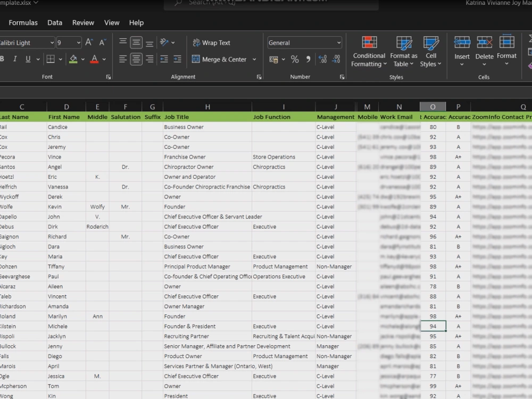Click Decrease Decimal icon
Image resolution: width=532 pixels, height=399 pixels.
pos(336,60)
